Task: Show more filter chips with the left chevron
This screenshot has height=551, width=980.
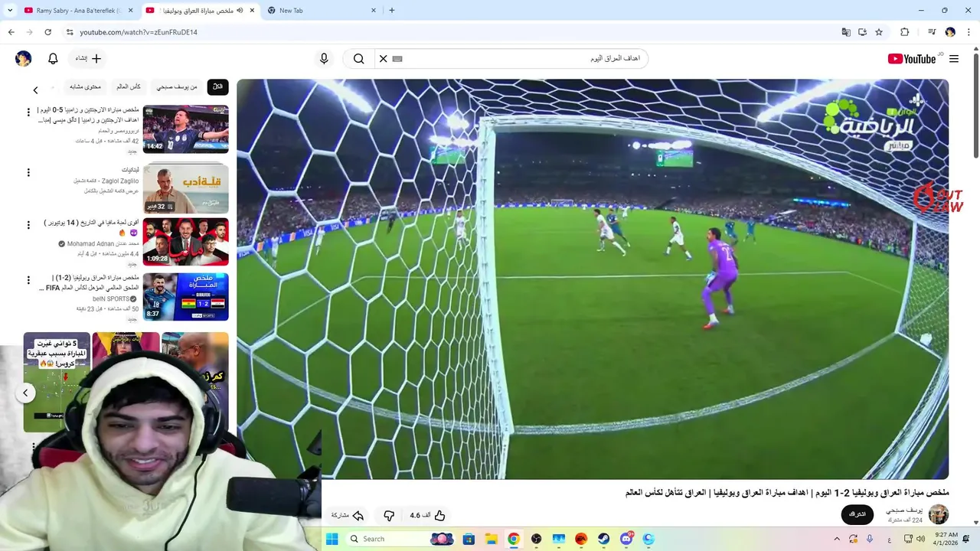Action: [35, 90]
